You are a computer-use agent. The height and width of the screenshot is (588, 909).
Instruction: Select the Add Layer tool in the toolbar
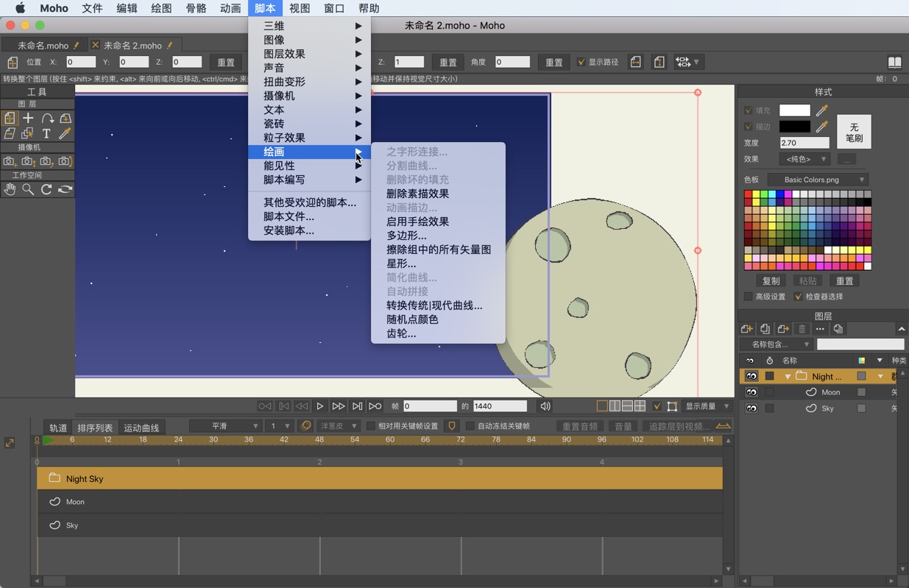[26, 118]
